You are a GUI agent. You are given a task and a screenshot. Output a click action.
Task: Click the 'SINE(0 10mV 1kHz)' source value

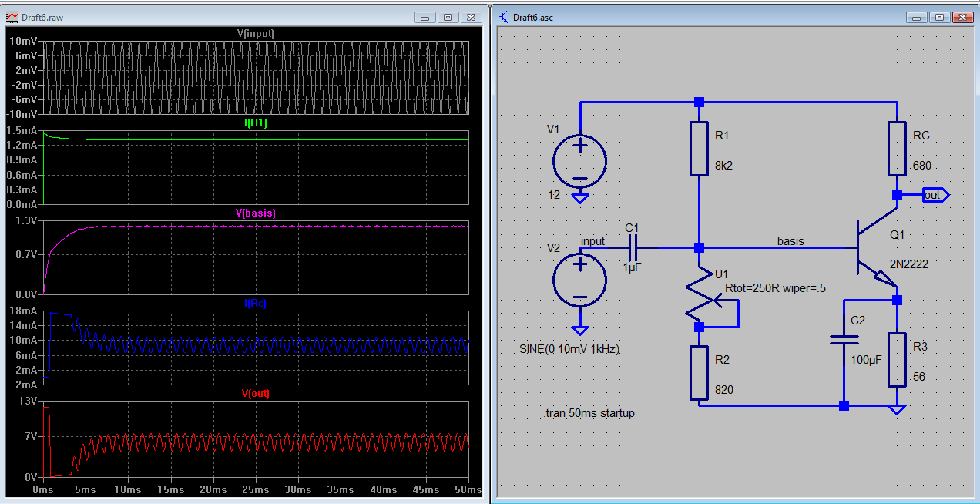coord(569,349)
